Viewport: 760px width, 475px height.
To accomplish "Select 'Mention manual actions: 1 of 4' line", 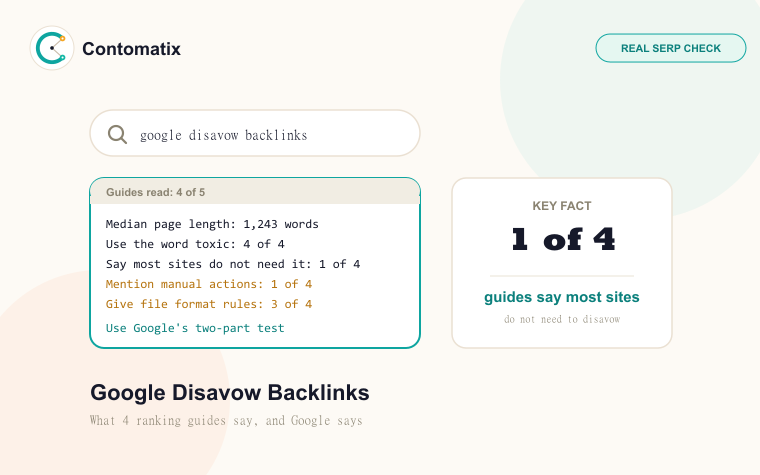I will click(x=209, y=284).
